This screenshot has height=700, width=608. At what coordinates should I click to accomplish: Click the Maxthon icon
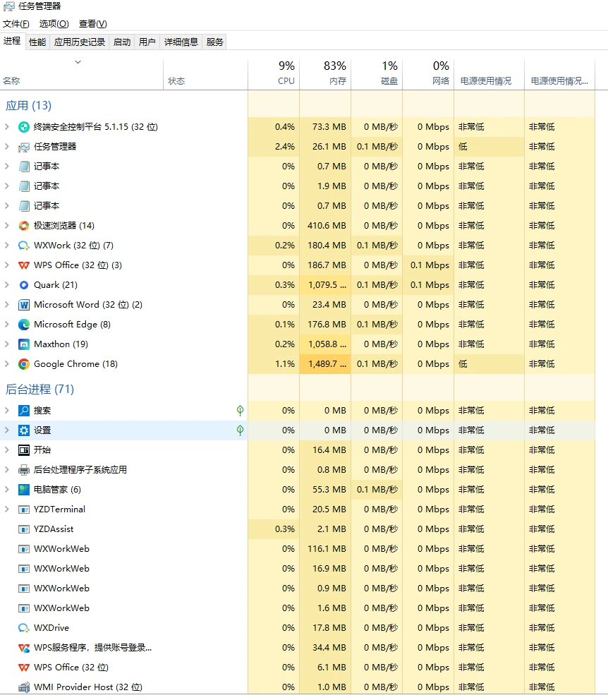tap(24, 344)
